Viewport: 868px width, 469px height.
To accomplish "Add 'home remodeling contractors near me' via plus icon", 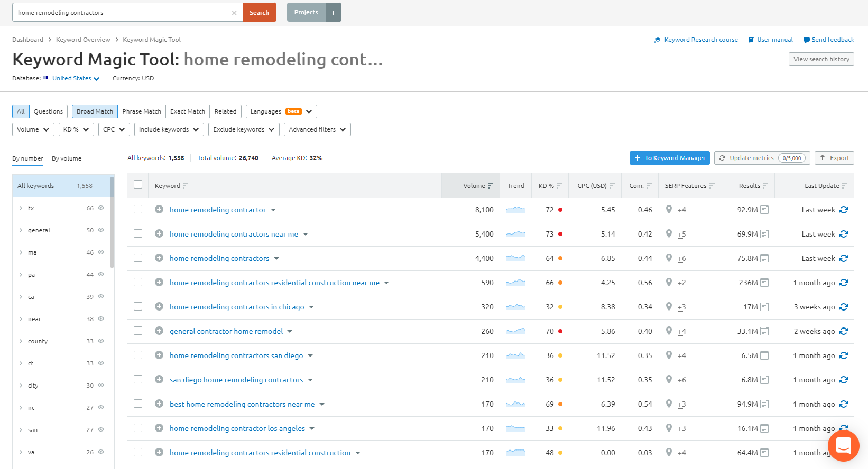I will click(159, 234).
